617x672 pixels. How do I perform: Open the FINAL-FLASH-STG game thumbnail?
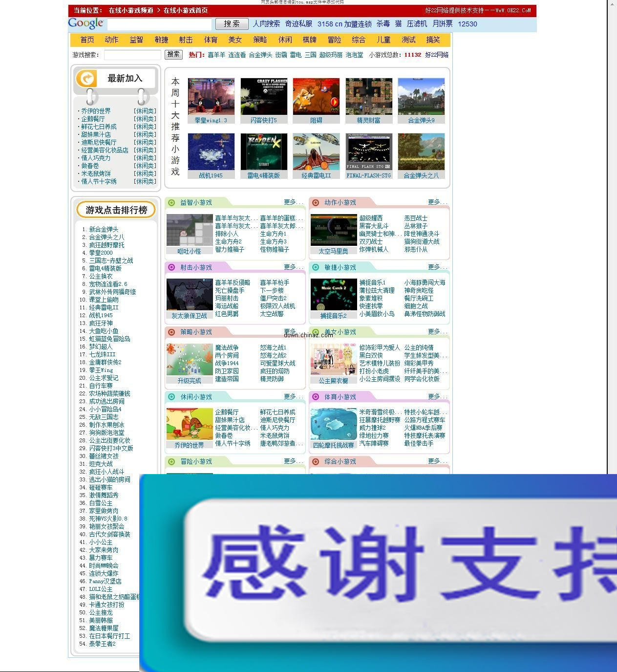[x=369, y=152]
